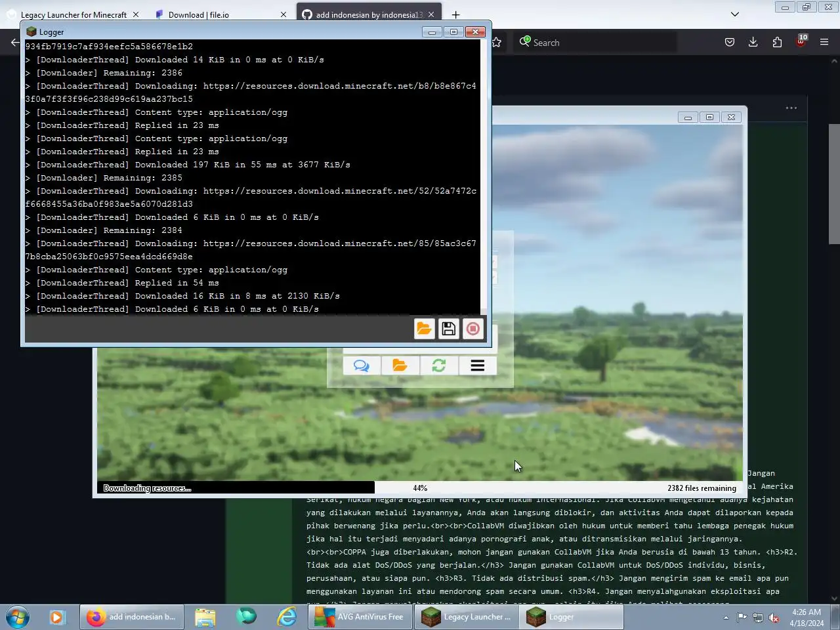Bookmark page with star icon
This screenshot has height=630, width=840.
tap(497, 42)
